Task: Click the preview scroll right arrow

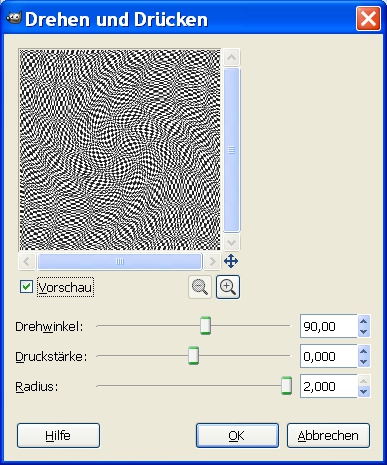Action: 212,262
